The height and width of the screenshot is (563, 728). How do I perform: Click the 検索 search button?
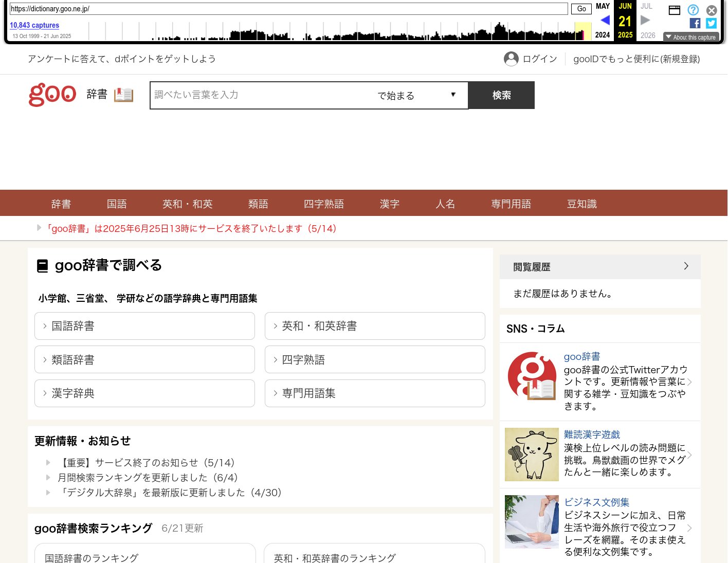pyautogui.click(x=501, y=95)
